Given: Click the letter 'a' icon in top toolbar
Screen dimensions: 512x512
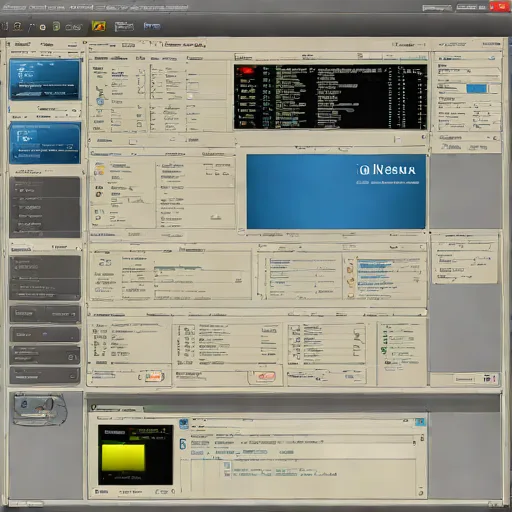Looking at the screenshot, I should tap(17, 26).
